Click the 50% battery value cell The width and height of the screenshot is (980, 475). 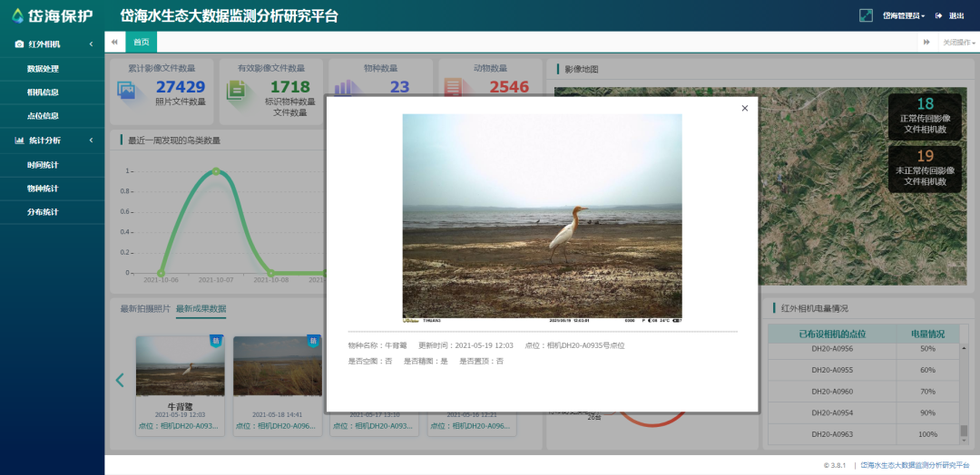pyautogui.click(x=927, y=349)
